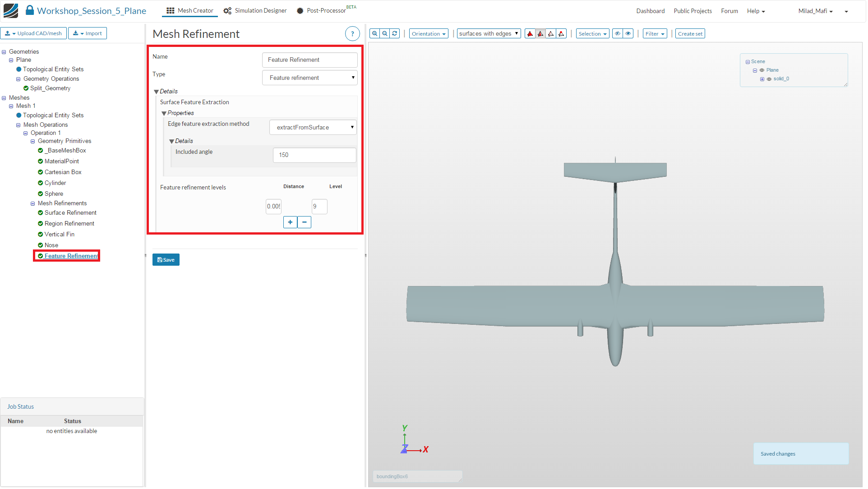The width and height of the screenshot is (868, 489).
Task: Toggle visibility of solid_0 in Scene
Action: 770,79
